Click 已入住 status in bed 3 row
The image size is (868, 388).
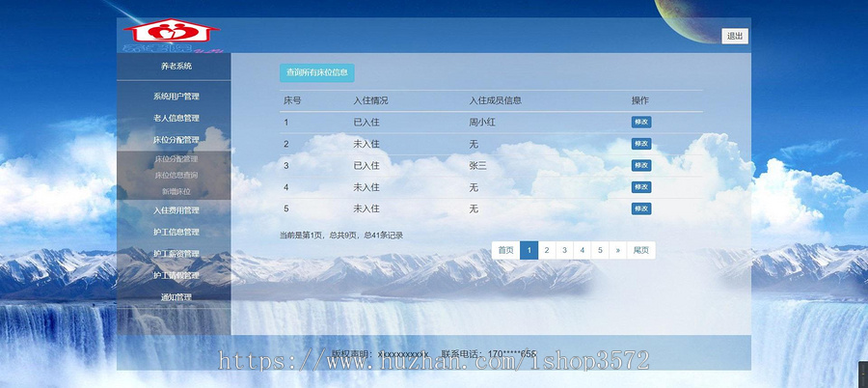click(x=366, y=166)
